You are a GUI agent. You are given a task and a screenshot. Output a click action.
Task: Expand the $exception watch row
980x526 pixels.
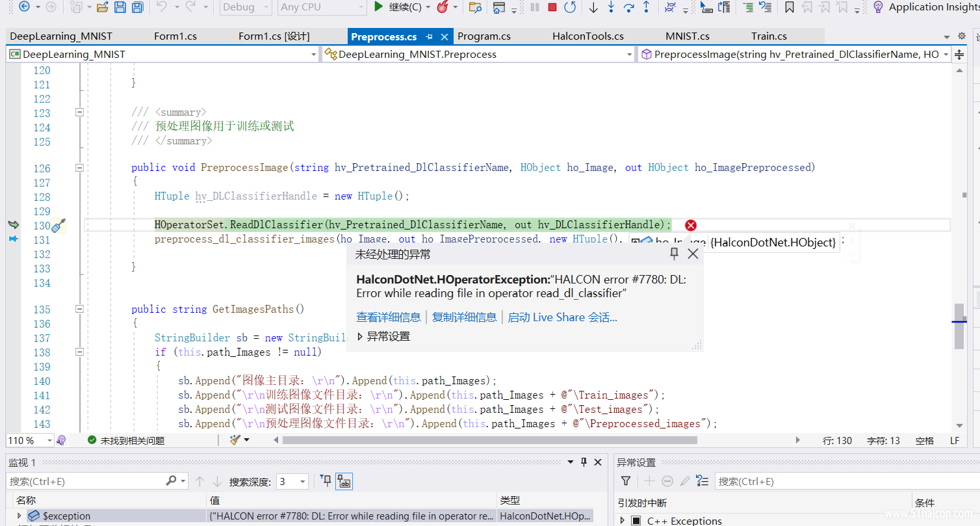(x=19, y=516)
